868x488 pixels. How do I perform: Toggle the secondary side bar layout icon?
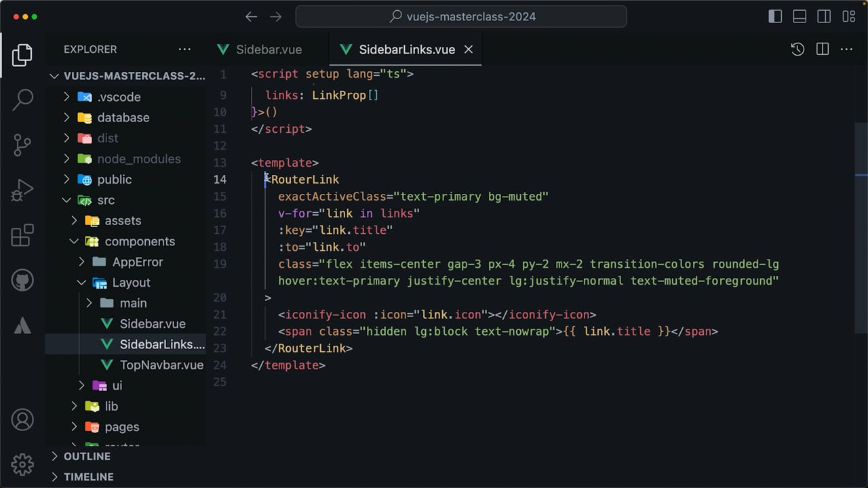coord(824,16)
